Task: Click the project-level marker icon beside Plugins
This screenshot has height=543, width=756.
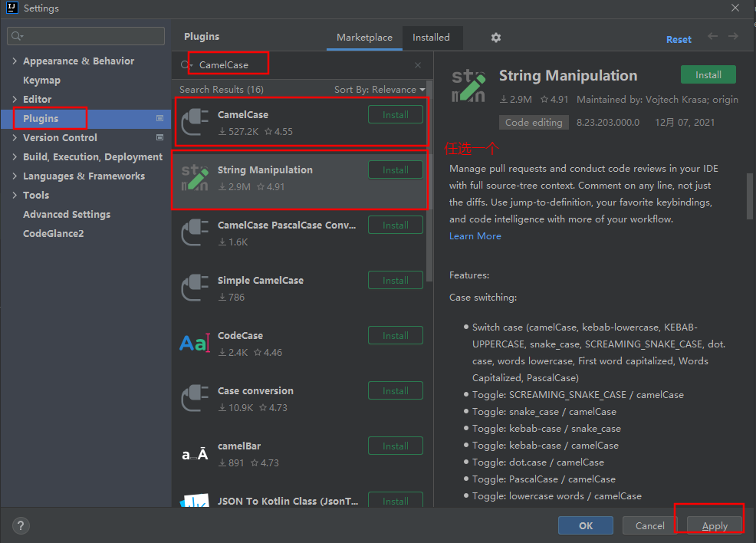Action: click(x=160, y=118)
